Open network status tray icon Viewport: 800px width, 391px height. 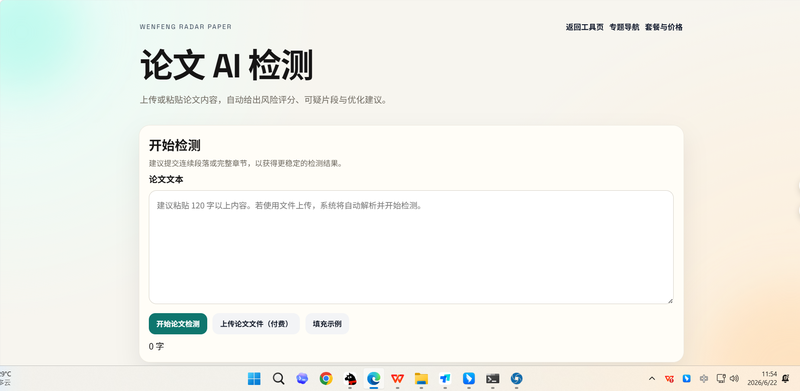(721, 378)
